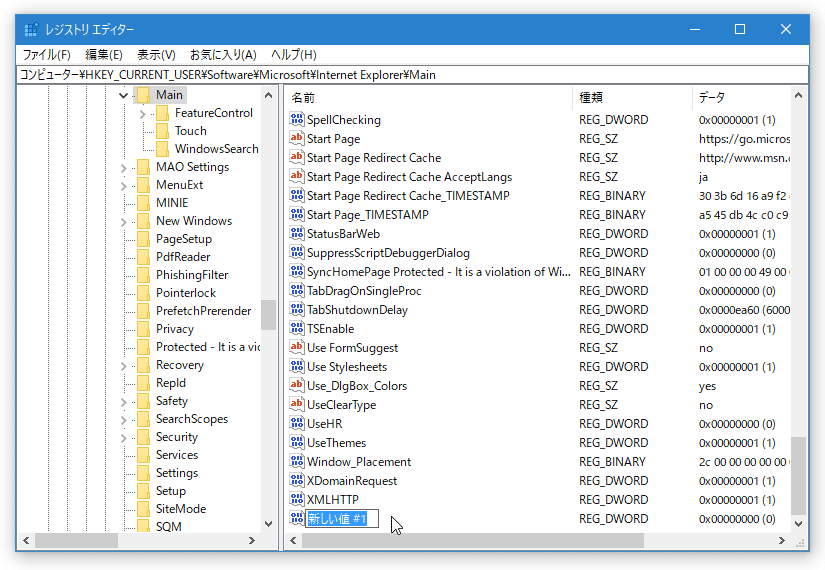Expand the Safety key

124,401
